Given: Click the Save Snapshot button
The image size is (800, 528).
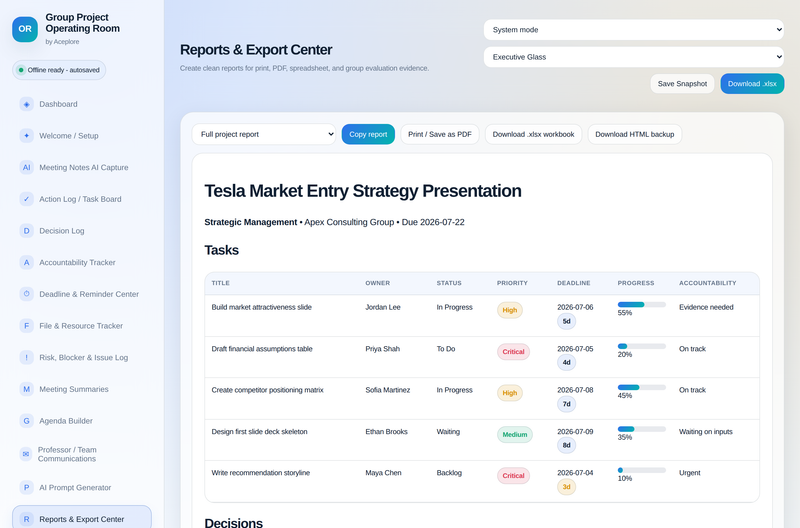Looking at the screenshot, I should tap(682, 84).
